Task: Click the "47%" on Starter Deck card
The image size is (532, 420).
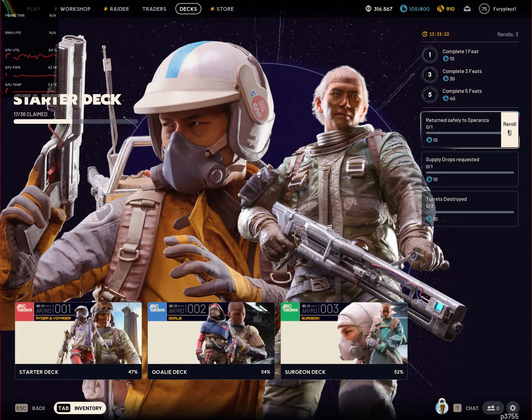Action: point(133,372)
